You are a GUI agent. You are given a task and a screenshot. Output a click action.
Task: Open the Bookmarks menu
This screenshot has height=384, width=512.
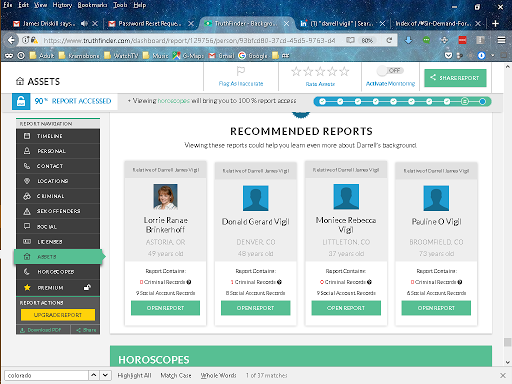(x=92, y=5)
